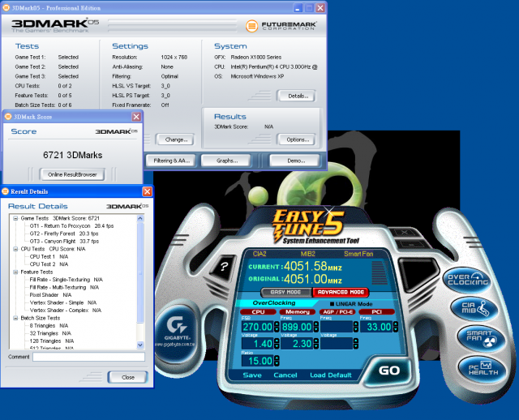
Task: Select GT1 - Return To Proxycon row
Action: pos(71,226)
